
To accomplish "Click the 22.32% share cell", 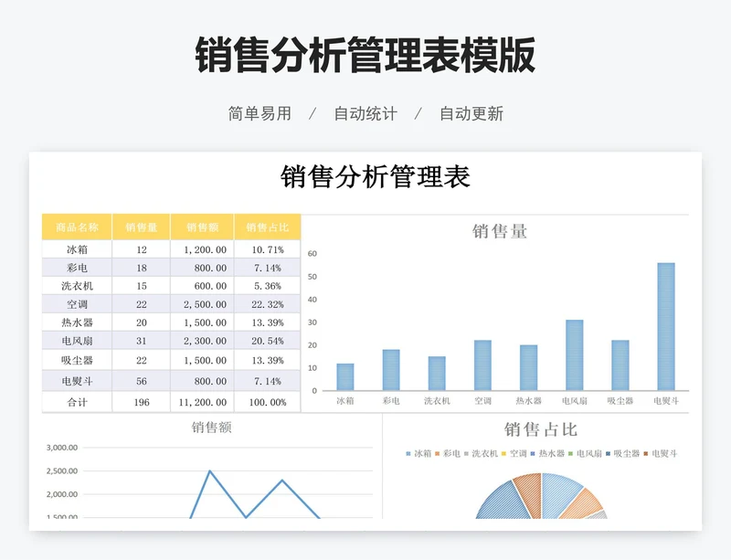I will coord(268,304).
